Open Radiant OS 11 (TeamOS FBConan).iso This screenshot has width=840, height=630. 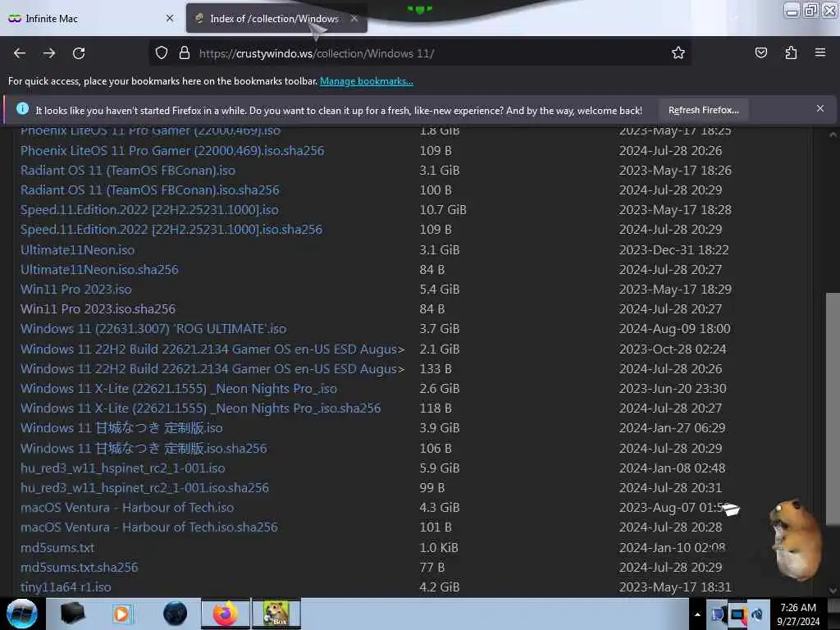pos(127,171)
